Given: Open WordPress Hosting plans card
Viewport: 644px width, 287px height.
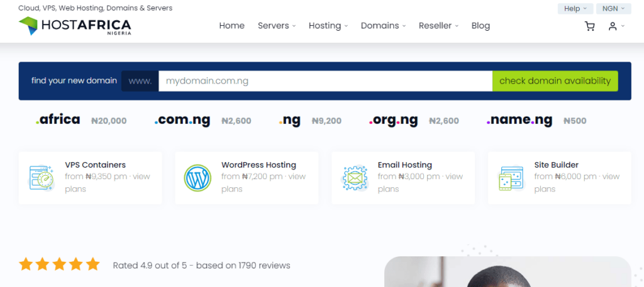Looking at the screenshot, I should 247,178.
